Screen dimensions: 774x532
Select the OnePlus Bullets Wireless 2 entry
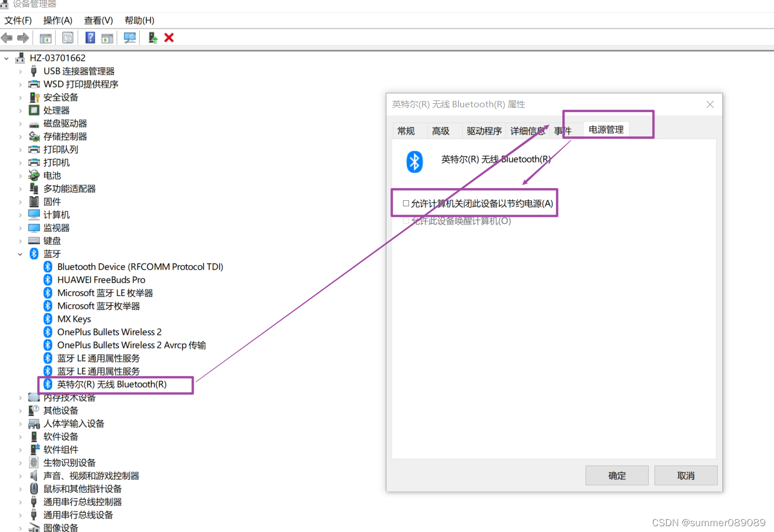coord(109,332)
